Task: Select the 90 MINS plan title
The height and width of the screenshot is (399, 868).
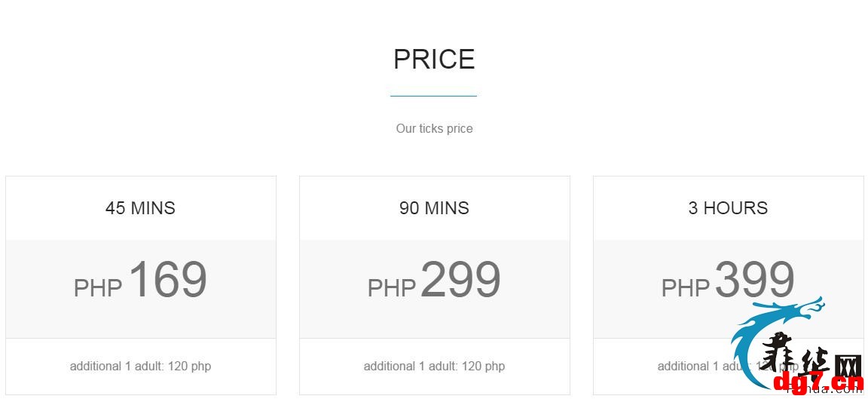Action: point(434,208)
